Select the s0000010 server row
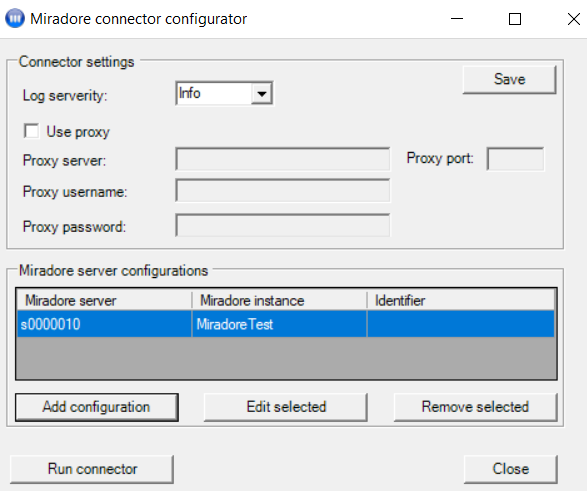 [x=286, y=324]
